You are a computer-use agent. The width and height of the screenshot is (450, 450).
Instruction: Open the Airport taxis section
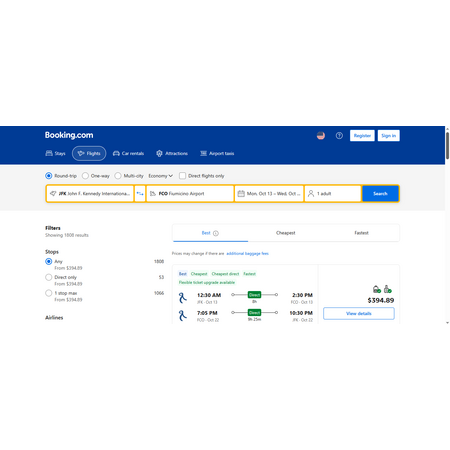click(217, 154)
